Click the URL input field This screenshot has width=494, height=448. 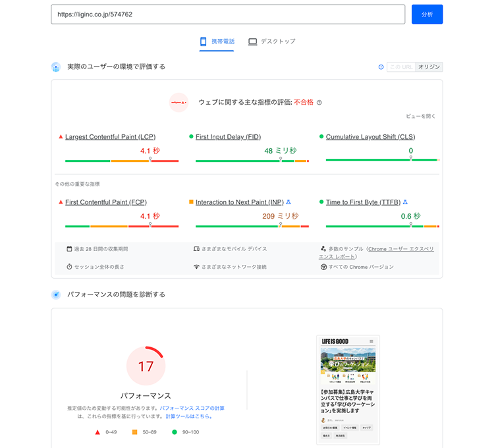click(228, 14)
